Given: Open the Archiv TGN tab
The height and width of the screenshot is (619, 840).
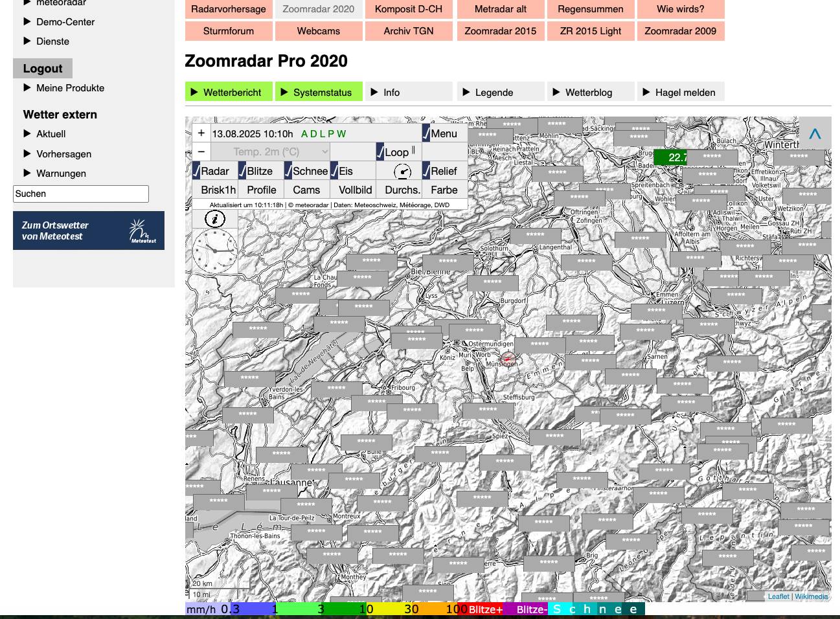Looking at the screenshot, I should (x=409, y=30).
